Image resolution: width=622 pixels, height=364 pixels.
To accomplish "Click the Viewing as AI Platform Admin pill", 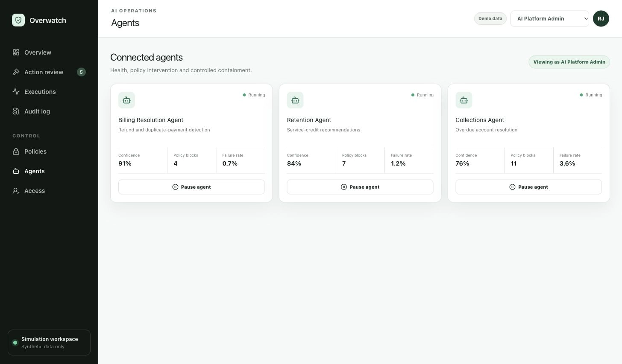I will [569, 62].
